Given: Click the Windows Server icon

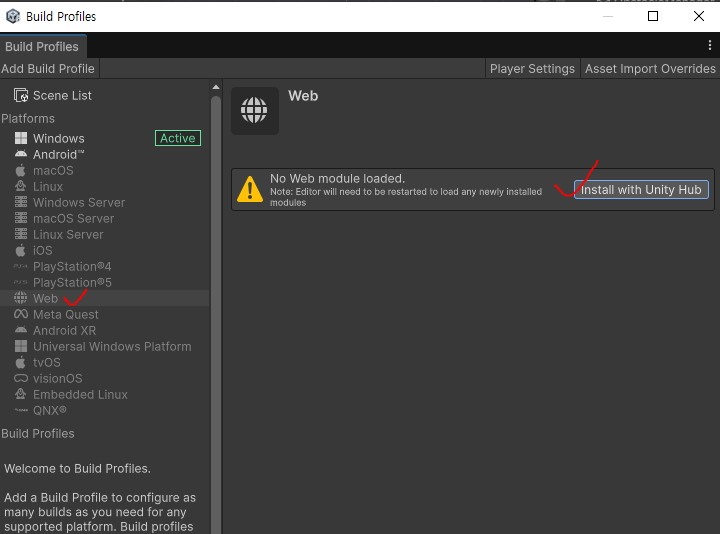Looking at the screenshot, I should (21, 202).
